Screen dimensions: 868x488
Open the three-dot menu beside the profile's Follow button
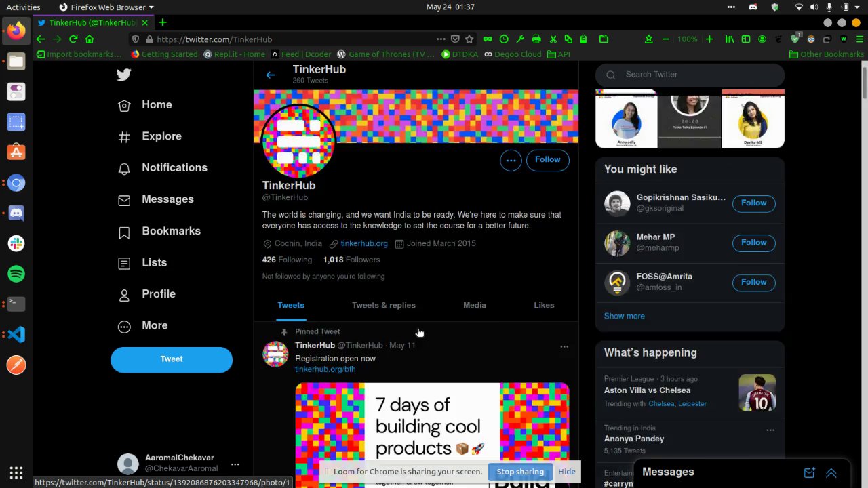[511, 160]
